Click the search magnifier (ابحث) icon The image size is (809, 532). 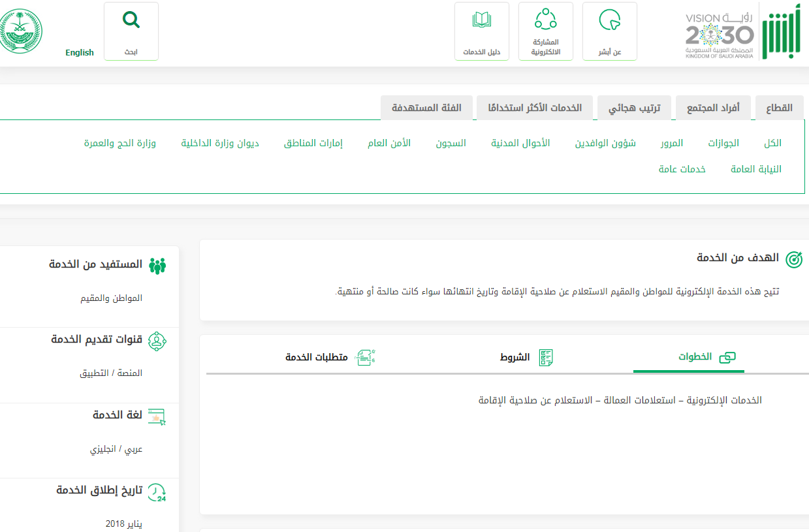(x=131, y=21)
